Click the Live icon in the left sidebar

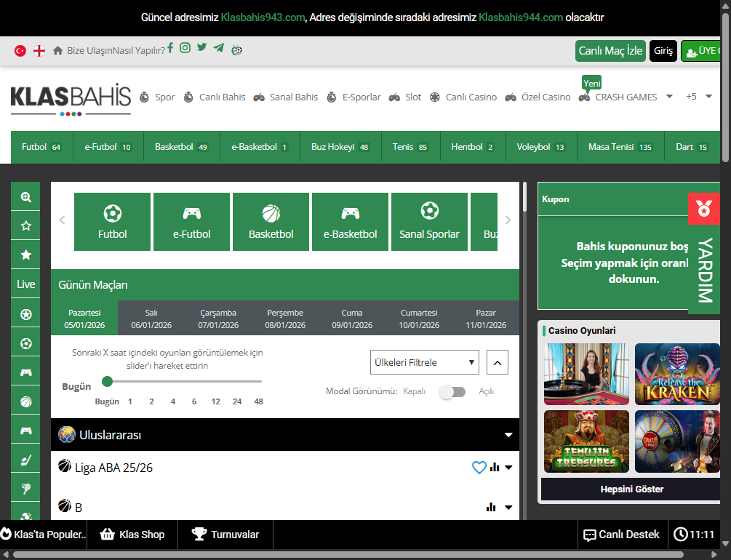click(x=26, y=284)
